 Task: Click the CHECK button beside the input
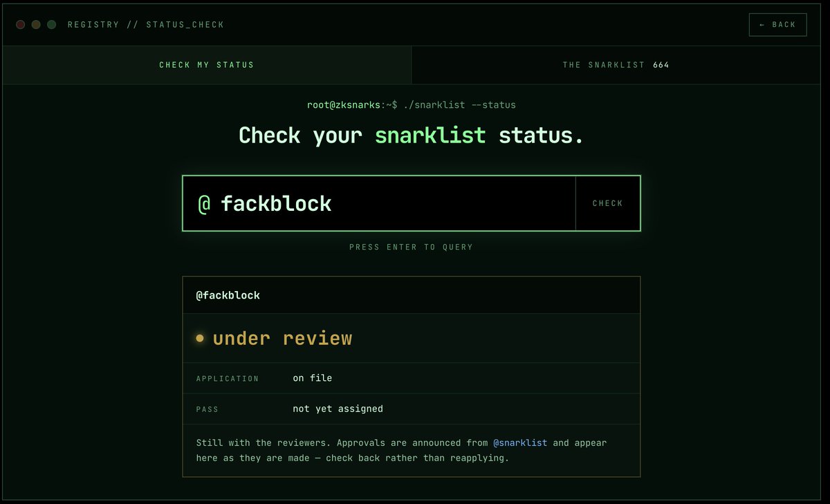click(608, 203)
